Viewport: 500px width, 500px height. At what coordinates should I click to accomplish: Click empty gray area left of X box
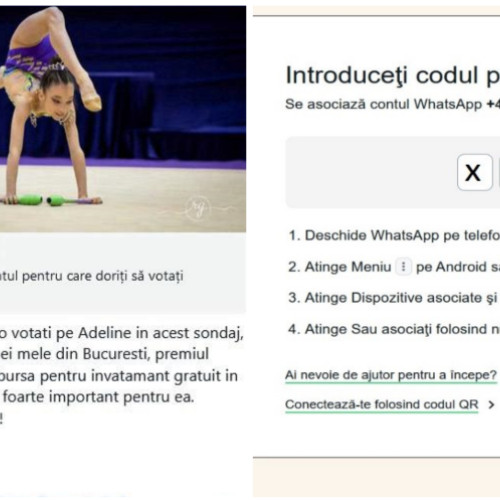tap(372, 173)
